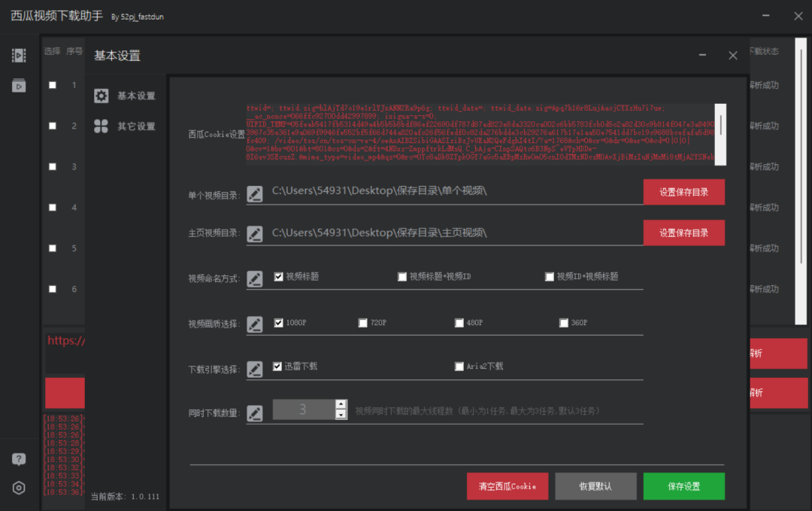
Task: Check the Aria2下载 engine option
Action: pyautogui.click(x=459, y=367)
